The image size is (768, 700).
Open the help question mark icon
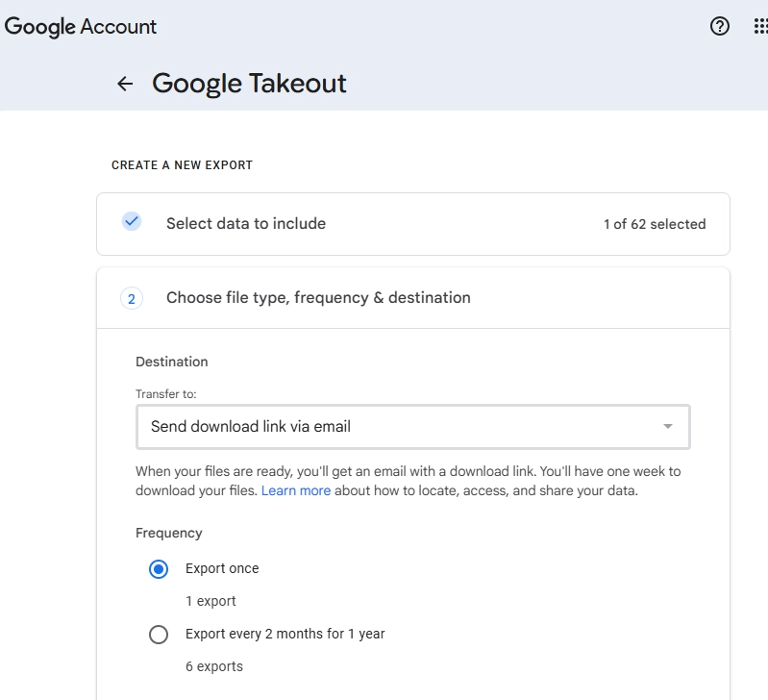(720, 26)
